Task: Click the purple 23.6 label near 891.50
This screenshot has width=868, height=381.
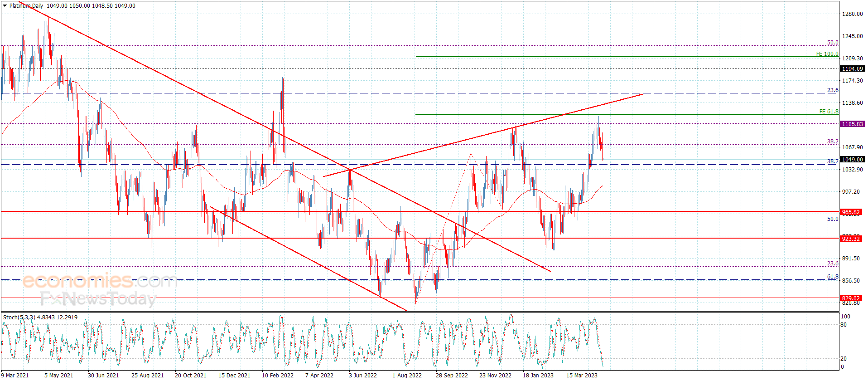Action: tap(833, 263)
